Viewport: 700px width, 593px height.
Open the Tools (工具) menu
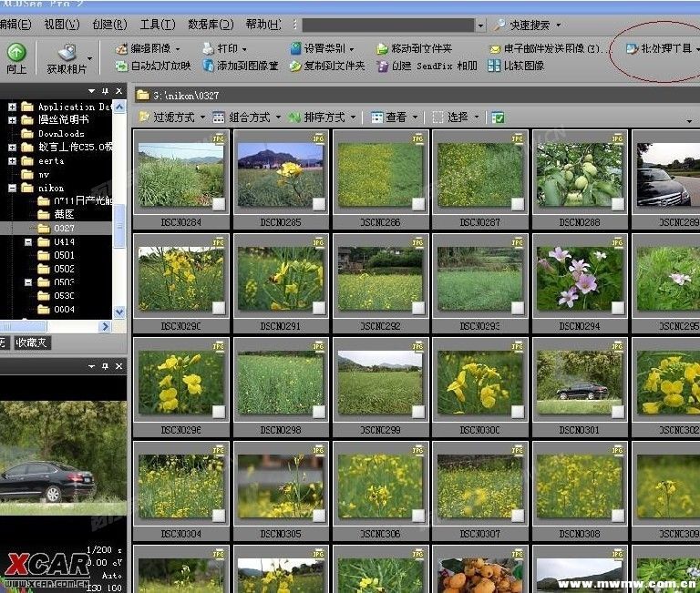[157, 24]
